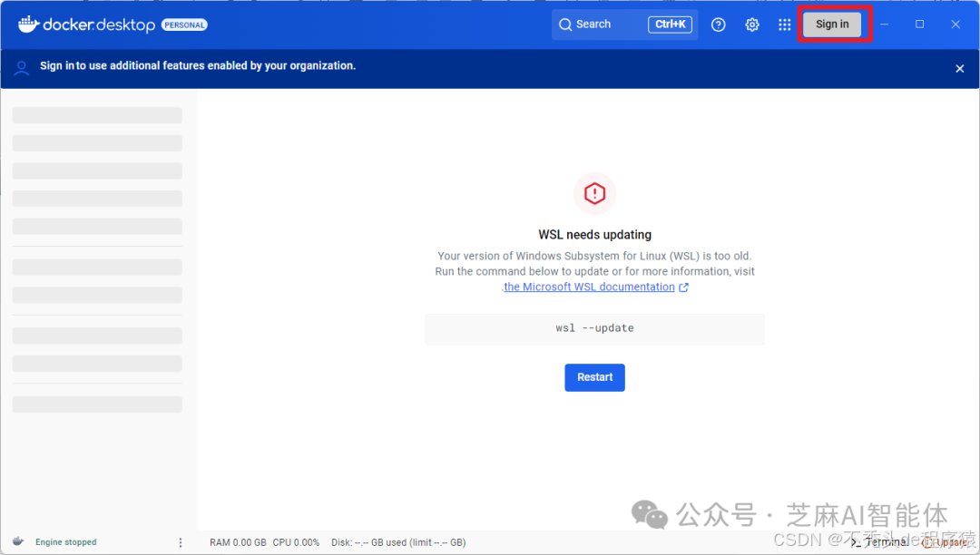Click the bold 'Sign in' banner text

click(x=57, y=65)
